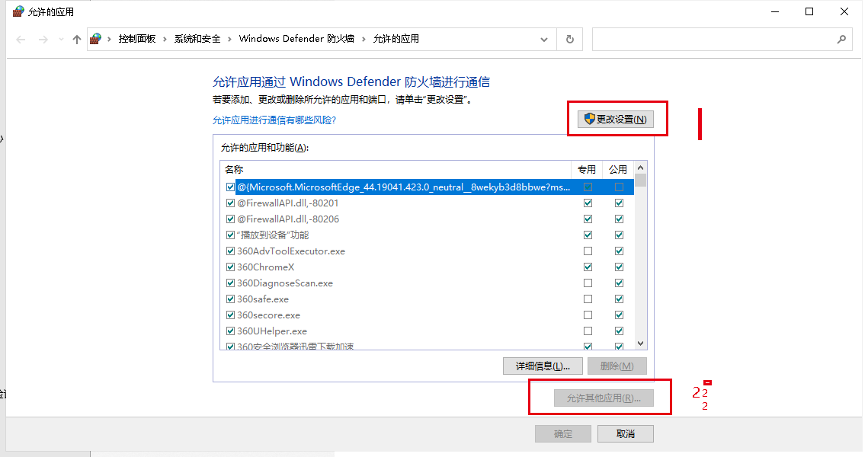Select the 360DiagnoseScan.exe row text

point(285,283)
